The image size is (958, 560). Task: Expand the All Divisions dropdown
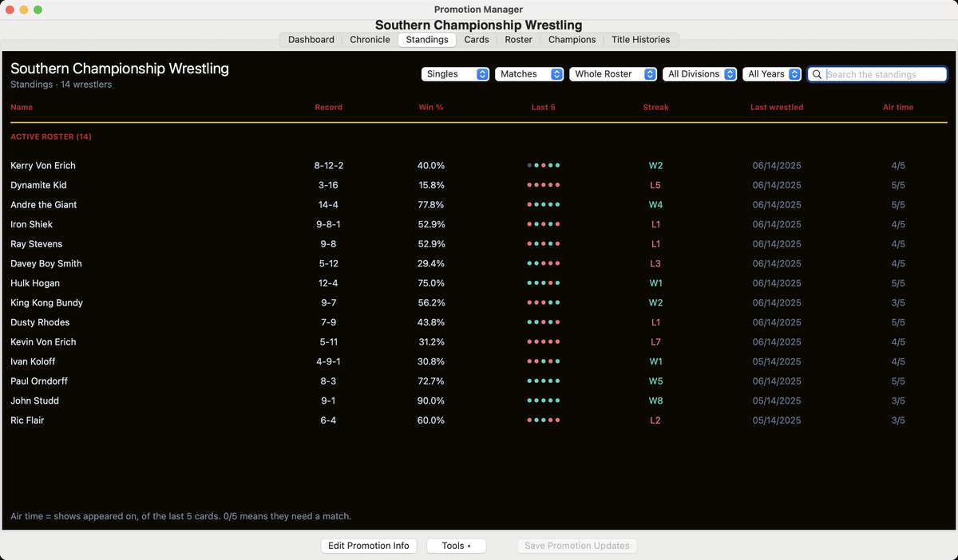[x=699, y=74]
